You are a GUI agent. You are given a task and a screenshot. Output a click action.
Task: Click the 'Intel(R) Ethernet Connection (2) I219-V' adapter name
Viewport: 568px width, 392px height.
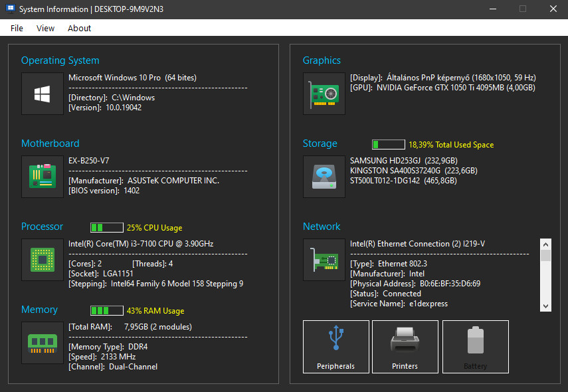(x=417, y=243)
